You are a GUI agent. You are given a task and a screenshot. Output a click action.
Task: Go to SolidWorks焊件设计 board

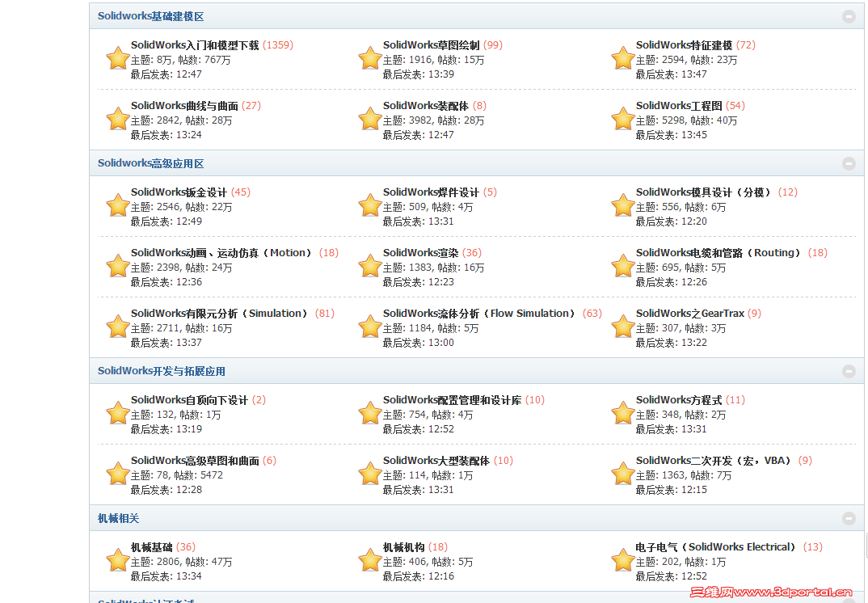click(x=432, y=192)
